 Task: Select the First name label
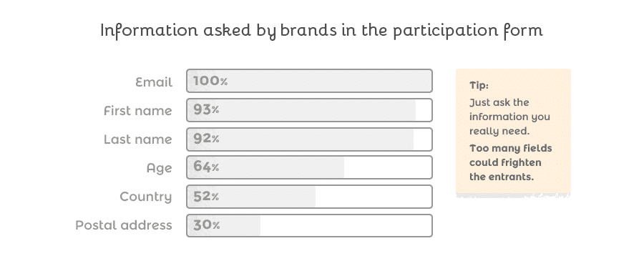138,111
